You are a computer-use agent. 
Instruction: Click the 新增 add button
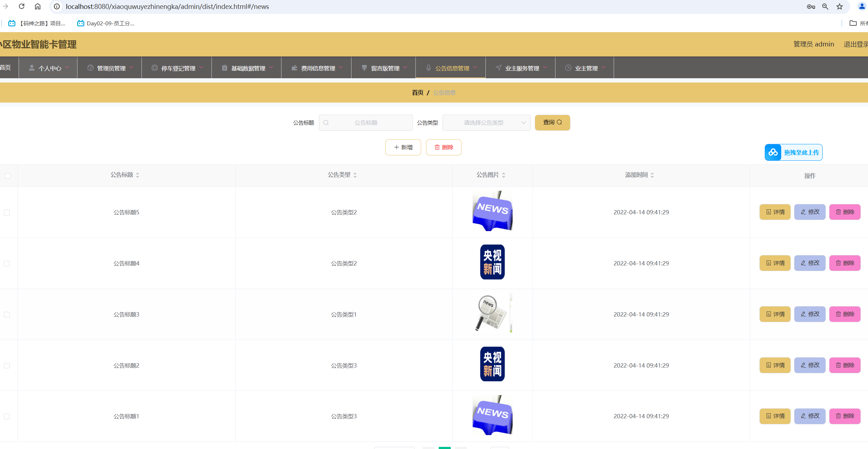403,147
